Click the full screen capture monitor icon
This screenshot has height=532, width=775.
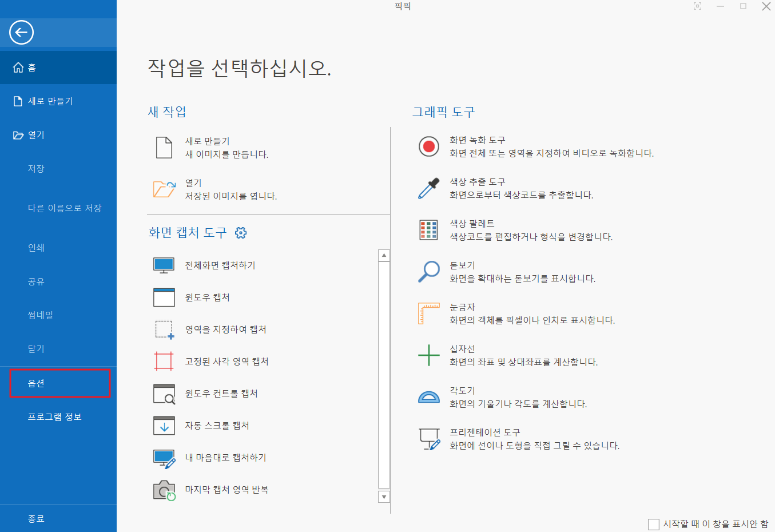pos(164,265)
